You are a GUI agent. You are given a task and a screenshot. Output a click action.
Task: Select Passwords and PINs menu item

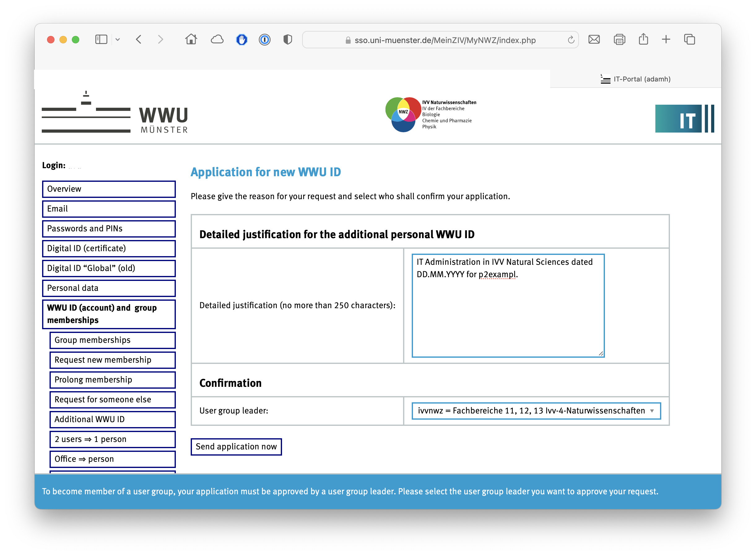pyautogui.click(x=109, y=229)
